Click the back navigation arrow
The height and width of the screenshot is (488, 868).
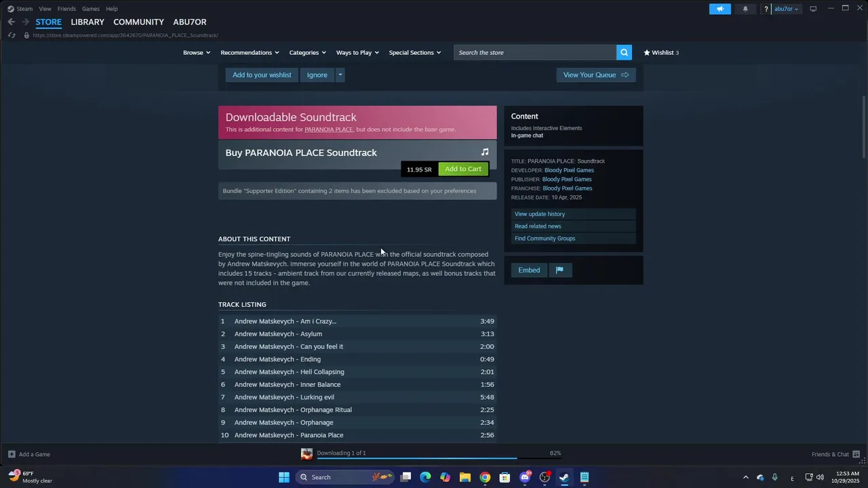point(11,22)
